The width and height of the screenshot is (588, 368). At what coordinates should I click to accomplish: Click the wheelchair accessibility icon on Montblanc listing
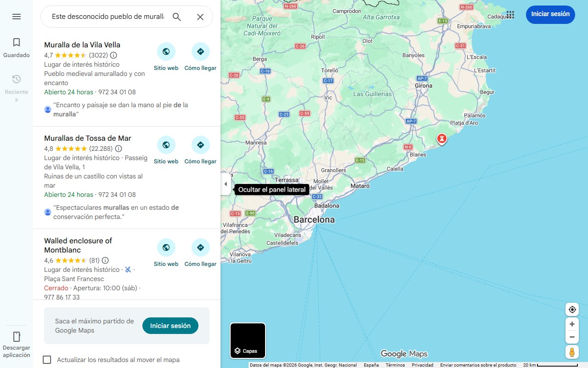[x=127, y=269]
